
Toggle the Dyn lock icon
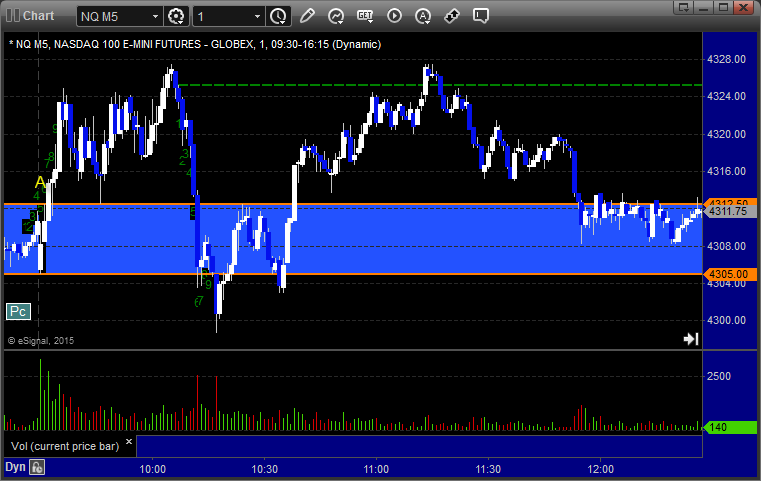(37, 467)
